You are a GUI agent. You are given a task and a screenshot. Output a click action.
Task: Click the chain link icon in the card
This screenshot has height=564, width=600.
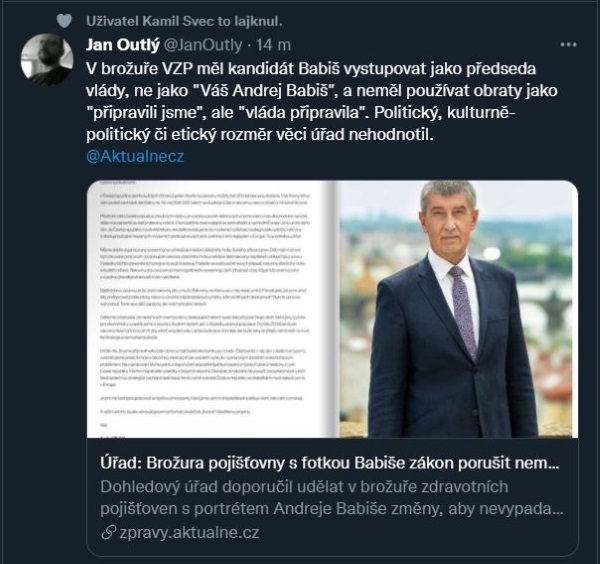click(x=108, y=533)
